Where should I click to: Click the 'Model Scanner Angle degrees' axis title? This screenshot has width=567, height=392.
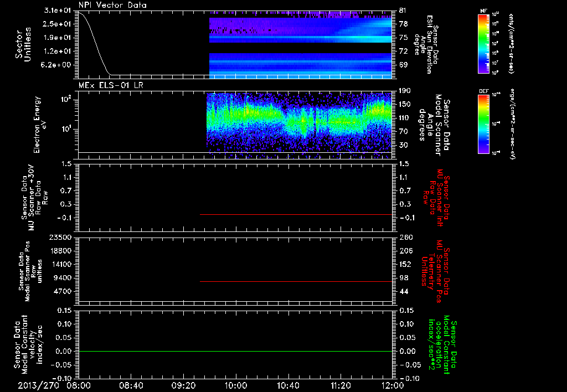[x=434, y=125]
